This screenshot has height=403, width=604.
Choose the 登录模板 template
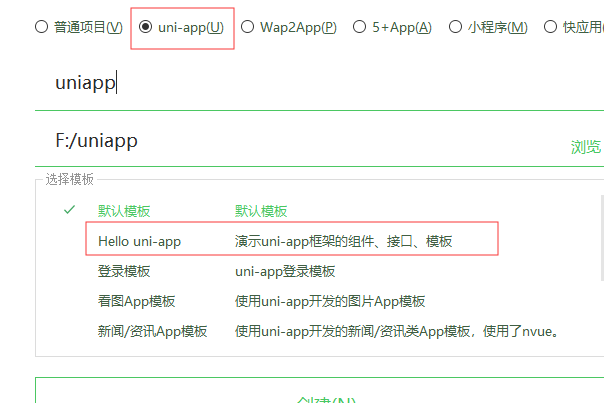coord(124,271)
